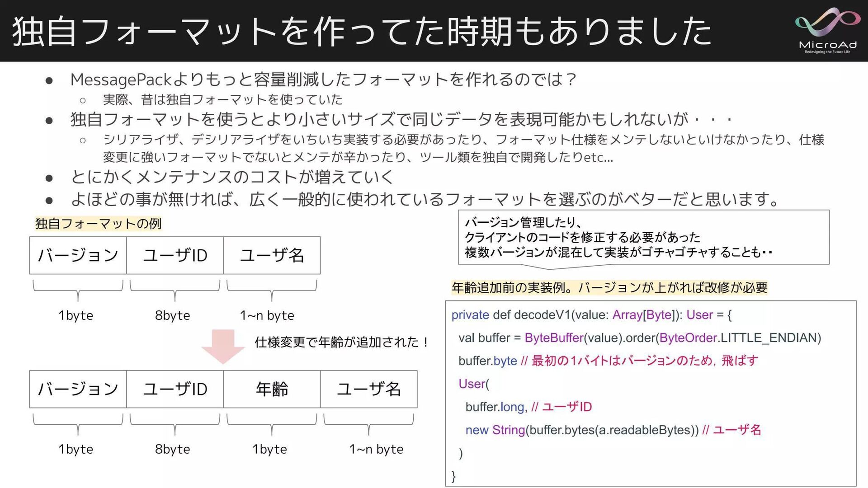Click the ByteBuffer line in code
The image size is (868, 488).
pyautogui.click(x=639, y=338)
